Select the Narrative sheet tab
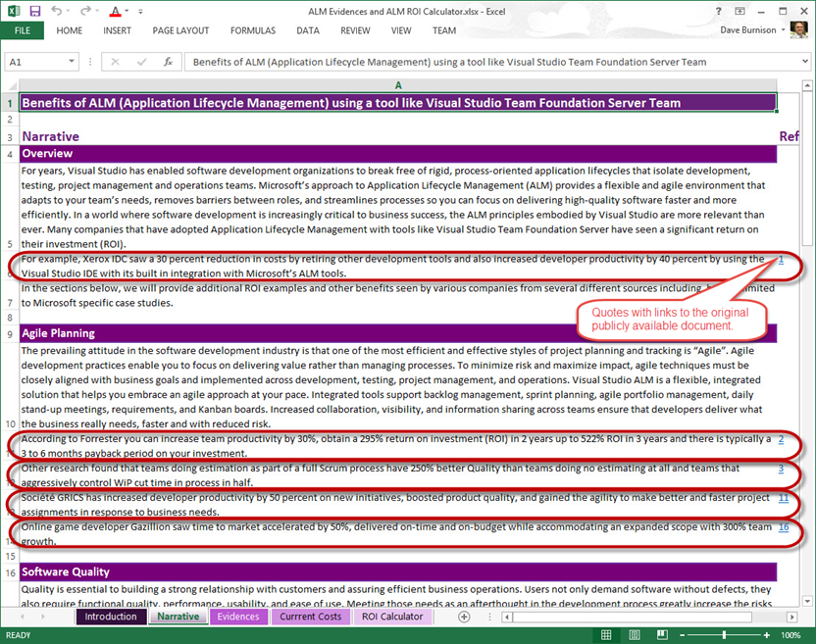The width and height of the screenshot is (816, 644). (178, 617)
